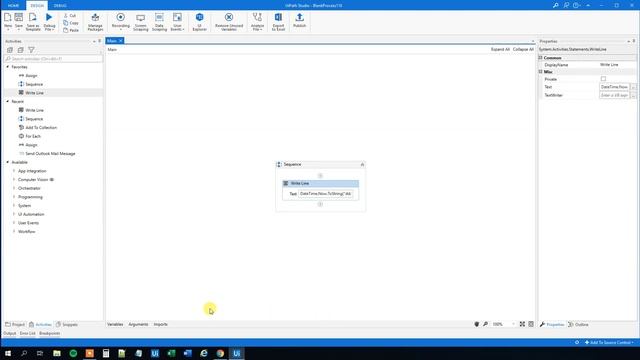Expand the Orchestrator category
This screenshot has height=360, width=640.
[x=14, y=188]
